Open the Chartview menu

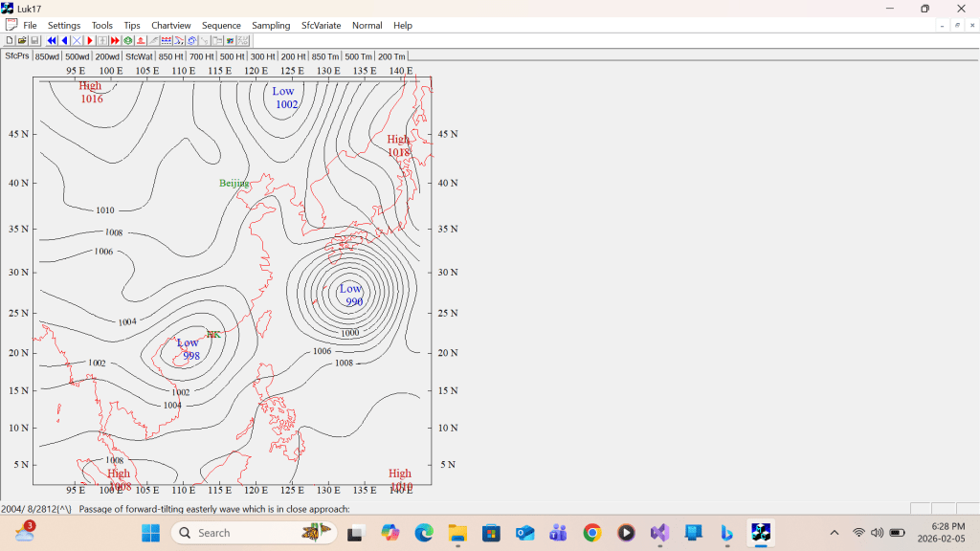click(170, 25)
